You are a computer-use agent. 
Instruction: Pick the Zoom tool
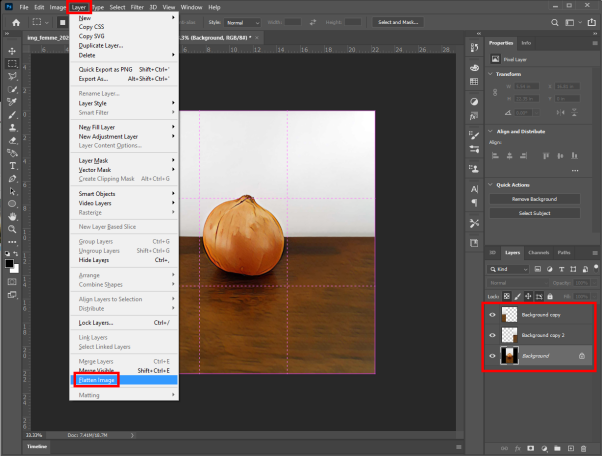tap(12, 229)
